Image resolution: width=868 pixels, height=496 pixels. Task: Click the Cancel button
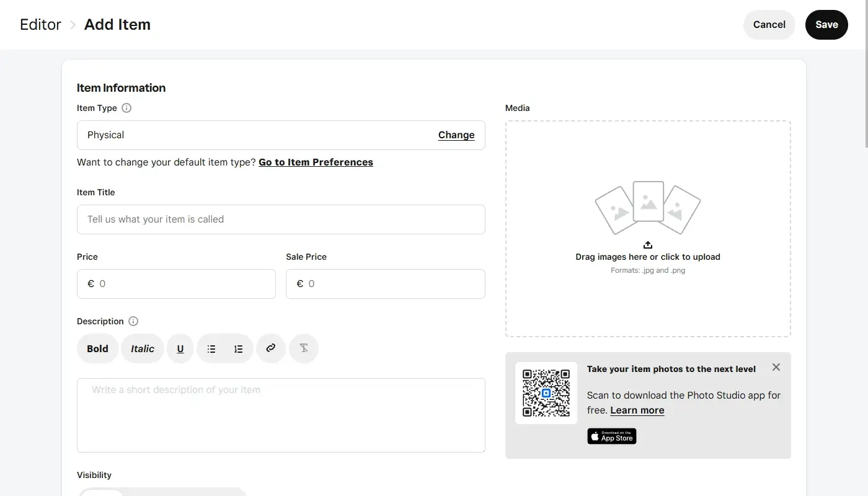coord(769,25)
